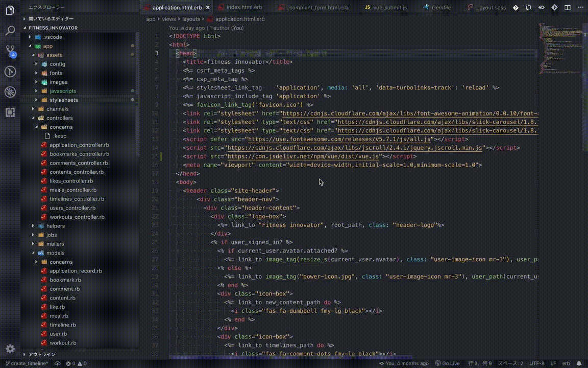The width and height of the screenshot is (588, 368).
Task: Open the notifications bell in the status bar
Action: pyautogui.click(x=579, y=363)
